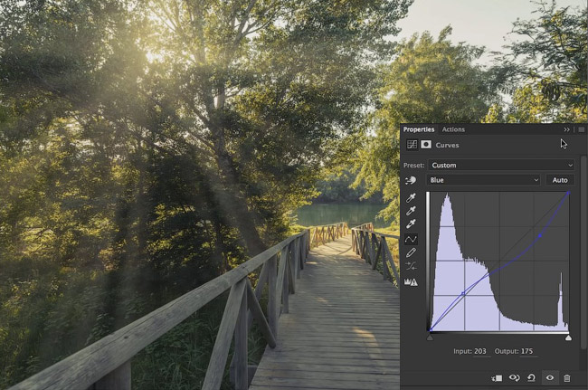
Task: Open the Properties panel flyout menu
Action: tap(582, 129)
